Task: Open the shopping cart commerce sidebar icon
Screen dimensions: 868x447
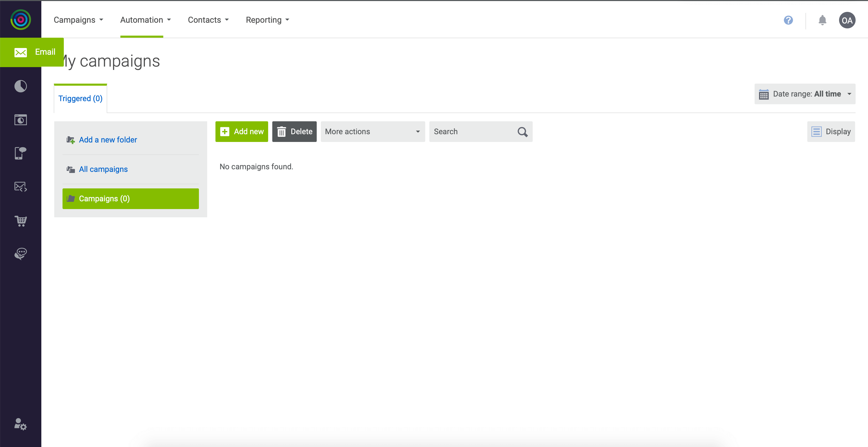Action: point(21,221)
